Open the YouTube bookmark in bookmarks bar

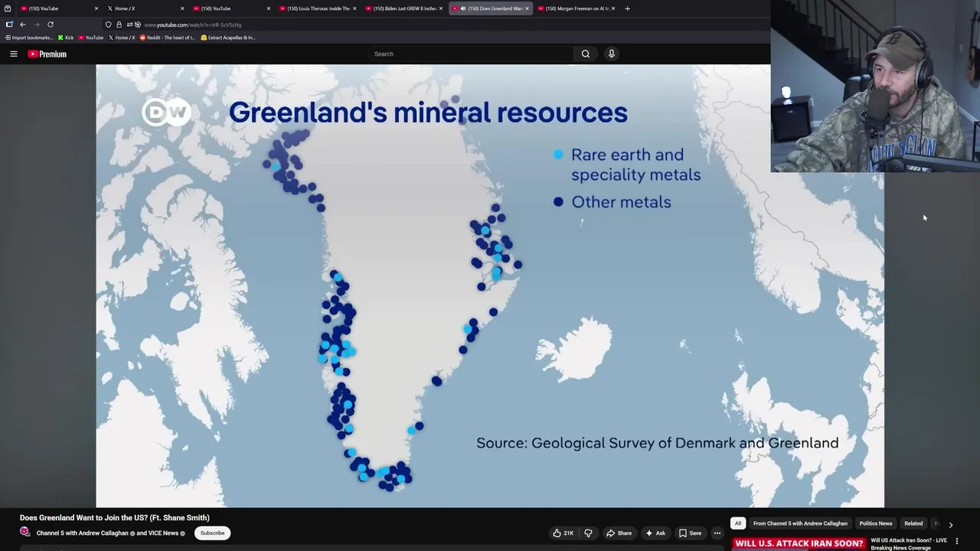pyautogui.click(x=91, y=37)
